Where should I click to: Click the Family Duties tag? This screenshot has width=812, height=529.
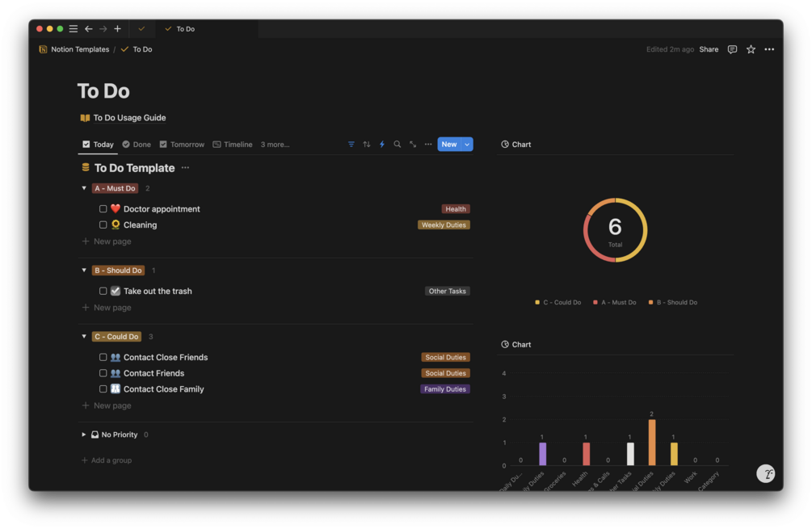pyautogui.click(x=445, y=388)
